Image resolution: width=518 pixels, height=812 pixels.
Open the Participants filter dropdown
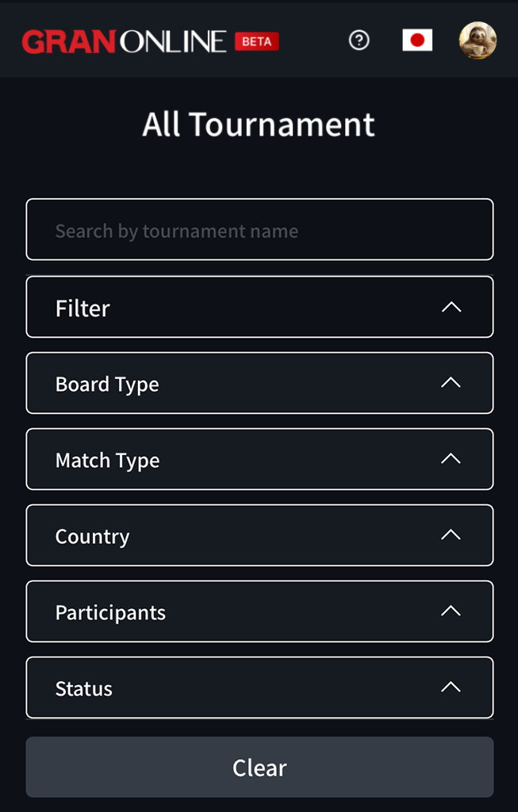coord(259,611)
